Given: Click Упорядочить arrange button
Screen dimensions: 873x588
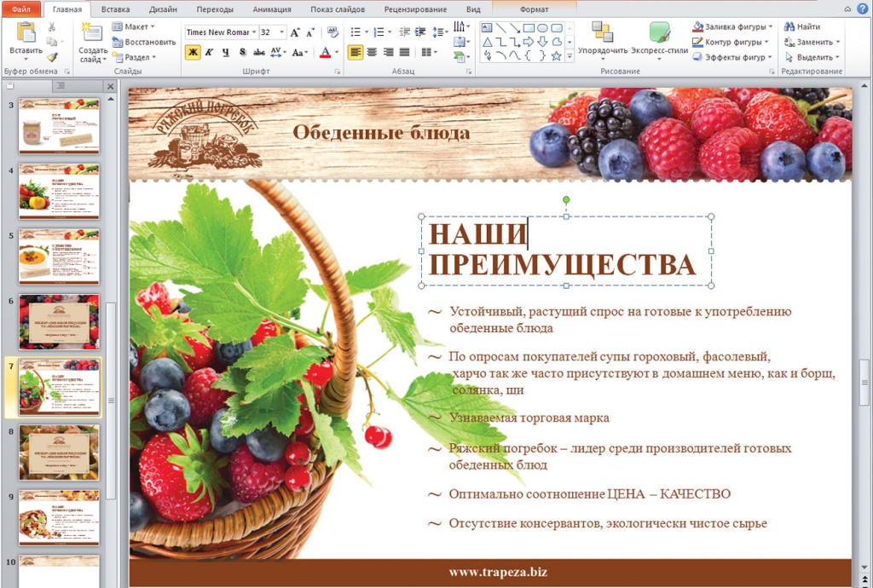Looking at the screenshot, I should [603, 40].
